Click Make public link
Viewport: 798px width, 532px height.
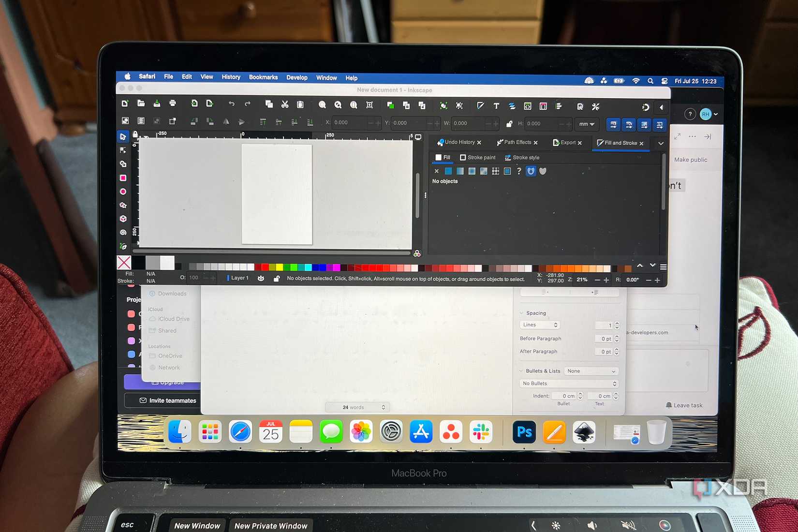(691, 160)
